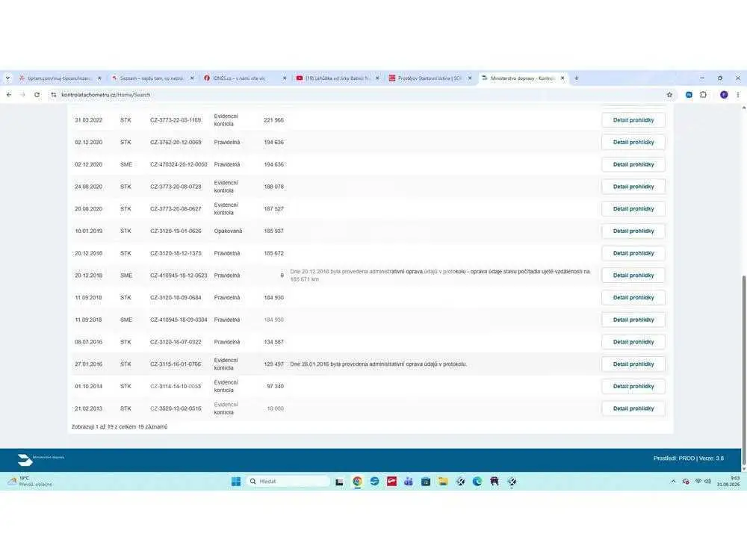The height and width of the screenshot is (560, 747).
Task: Reload the page with refresh icon
Action: pyautogui.click(x=37, y=95)
